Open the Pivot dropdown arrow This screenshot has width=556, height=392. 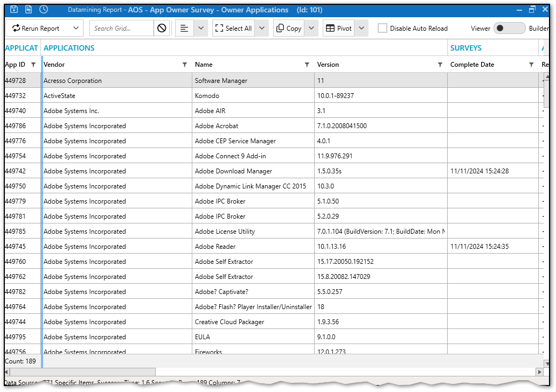pyautogui.click(x=362, y=29)
